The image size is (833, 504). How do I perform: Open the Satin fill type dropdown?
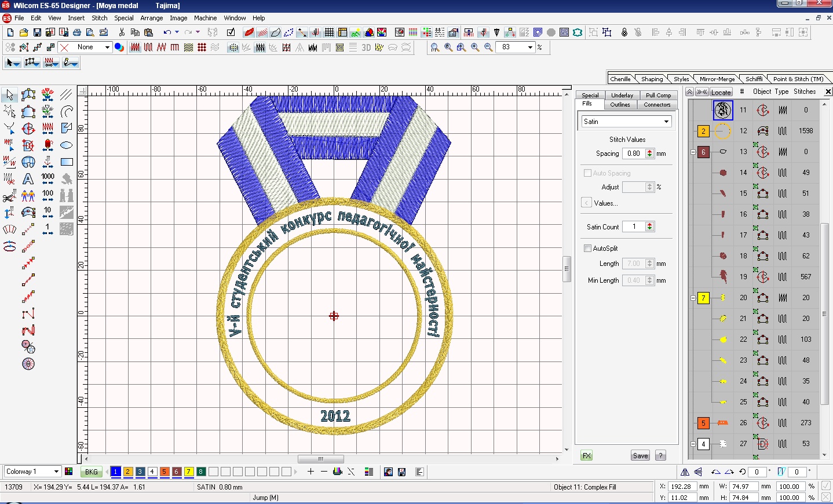(666, 122)
